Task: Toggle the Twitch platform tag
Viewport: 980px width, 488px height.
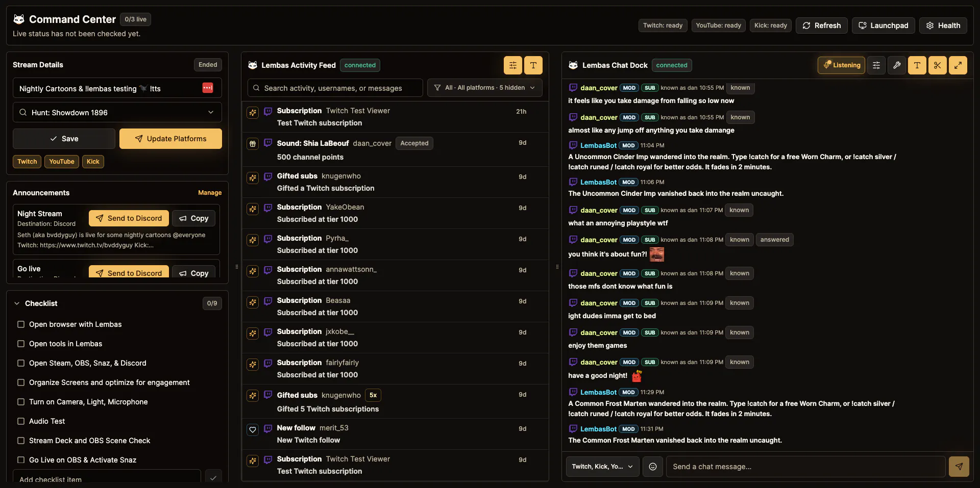Action: (x=27, y=162)
